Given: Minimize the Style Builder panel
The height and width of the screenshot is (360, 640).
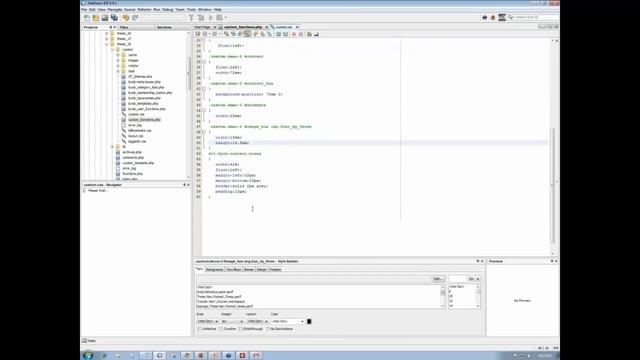Looking at the screenshot, I should (478, 261).
